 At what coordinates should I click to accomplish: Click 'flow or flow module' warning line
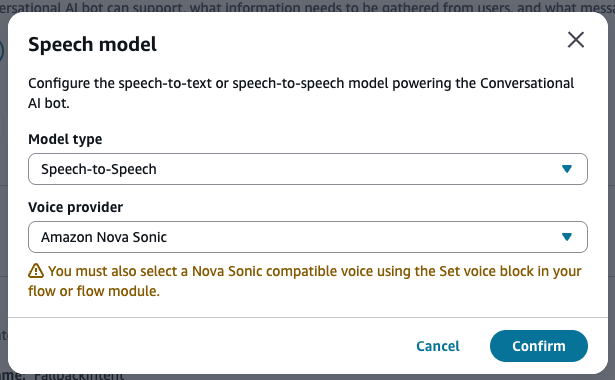click(x=94, y=291)
